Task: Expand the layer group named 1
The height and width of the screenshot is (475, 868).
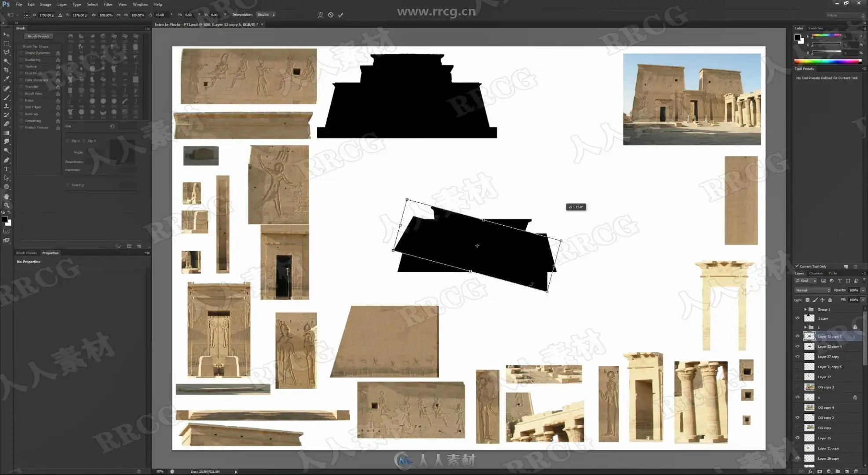Action: (805, 327)
